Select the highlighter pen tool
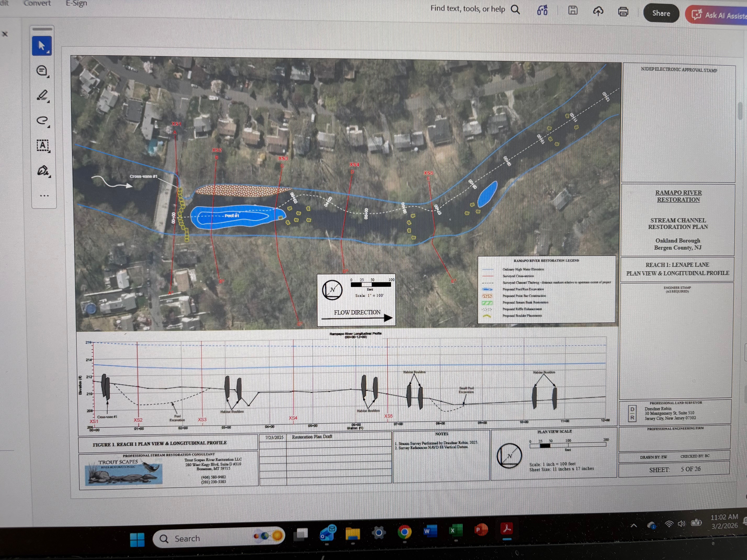This screenshot has height=560, width=747. 42,95
